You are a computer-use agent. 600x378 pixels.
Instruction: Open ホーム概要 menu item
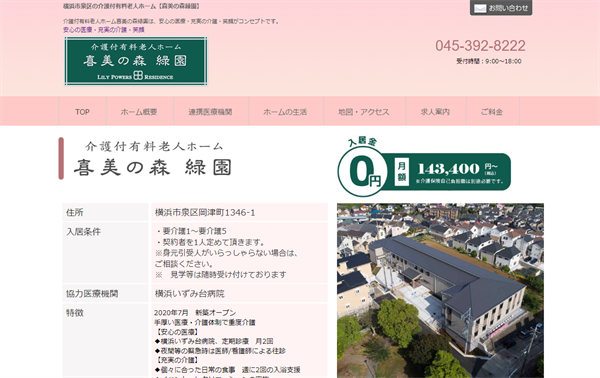tap(139, 112)
